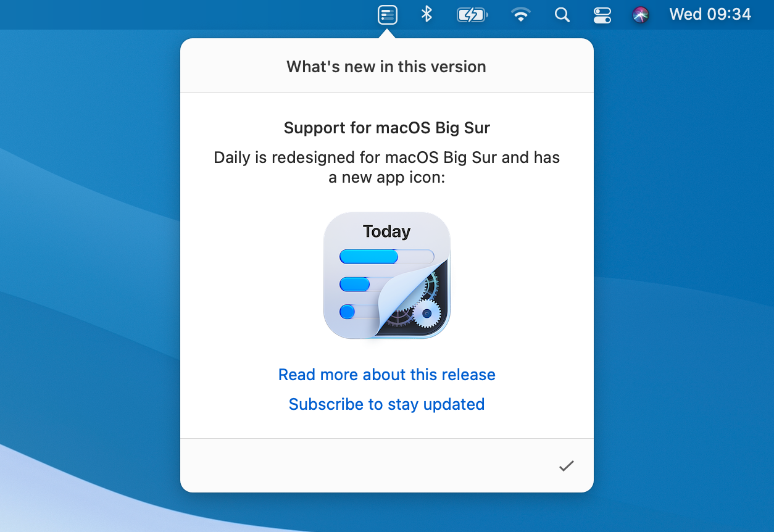Open the Daily menu bar icon
This screenshot has height=532, width=774.
(x=388, y=14)
